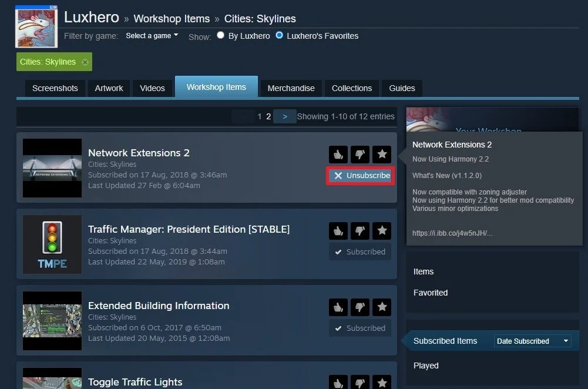Open the Played sidebar entry
Viewport: 588px width, 389px height.
pyautogui.click(x=426, y=365)
